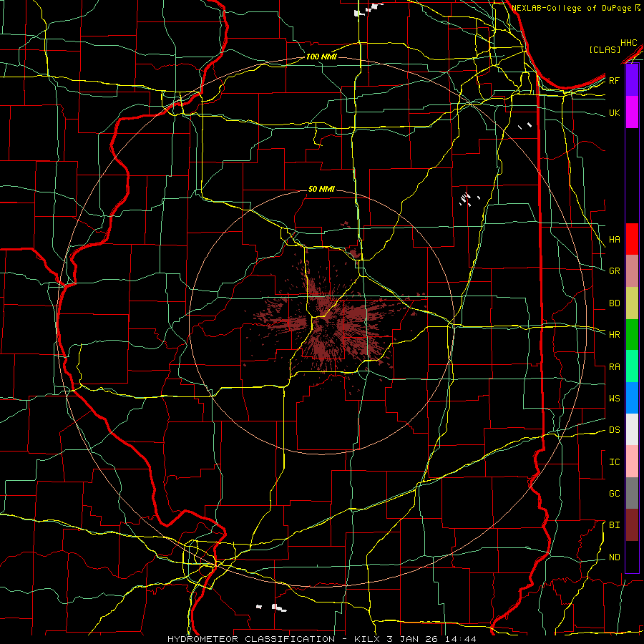Click the dark red BI legend swatch
This screenshot has width=644, height=644.
click(x=632, y=525)
